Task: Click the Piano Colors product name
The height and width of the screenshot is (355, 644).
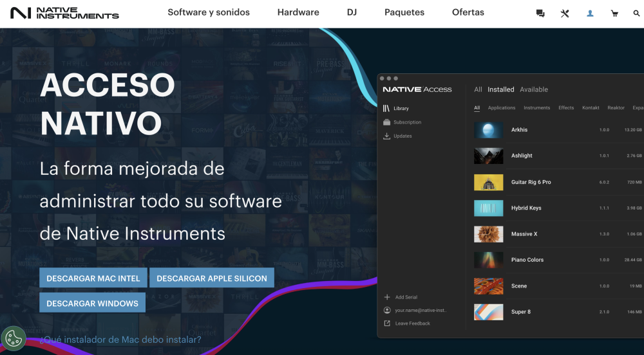Action: [x=527, y=260]
